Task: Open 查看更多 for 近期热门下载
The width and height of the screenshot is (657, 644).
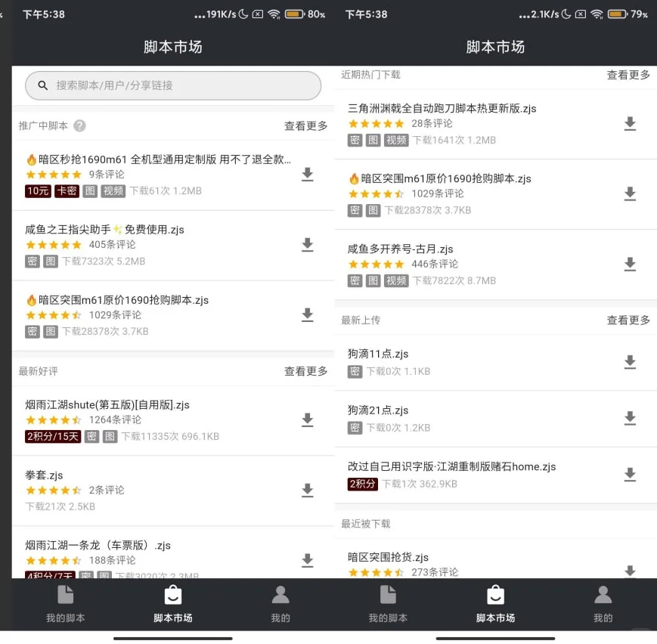Action: coord(628,76)
